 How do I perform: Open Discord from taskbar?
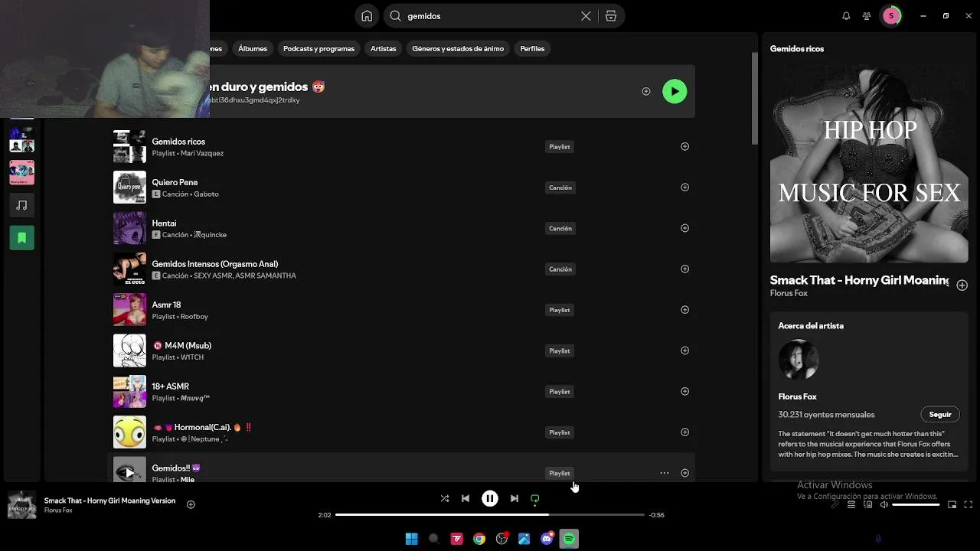(547, 539)
